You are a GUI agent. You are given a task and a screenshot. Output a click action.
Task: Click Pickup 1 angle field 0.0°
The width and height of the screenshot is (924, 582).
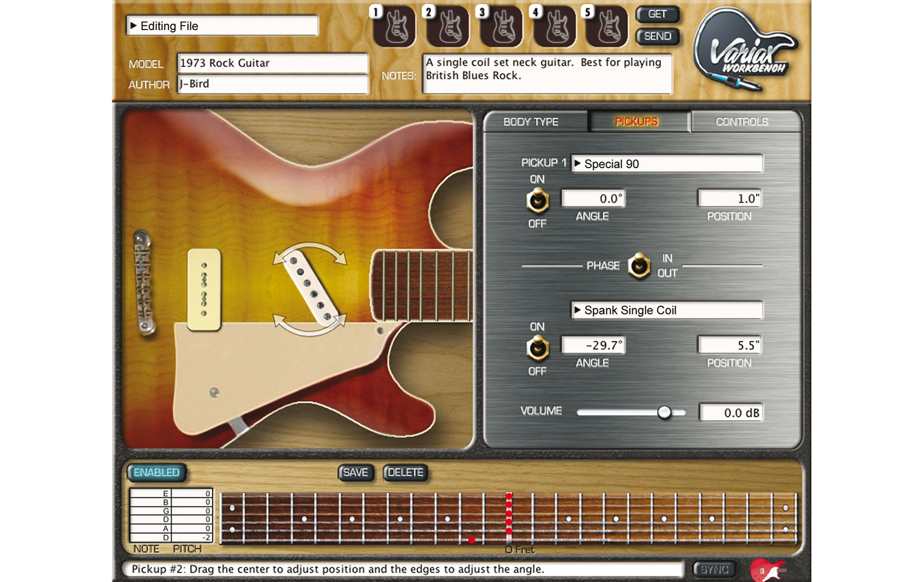click(x=594, y=198)
